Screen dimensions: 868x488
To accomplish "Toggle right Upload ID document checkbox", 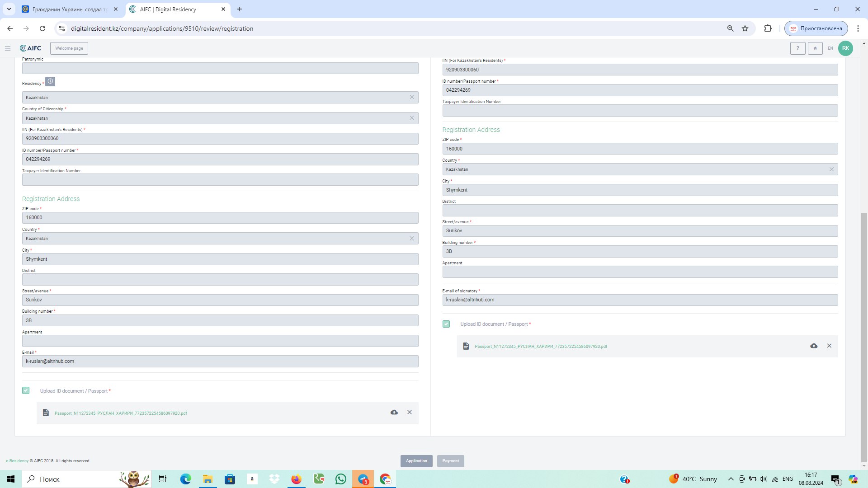I will [446, 324].
